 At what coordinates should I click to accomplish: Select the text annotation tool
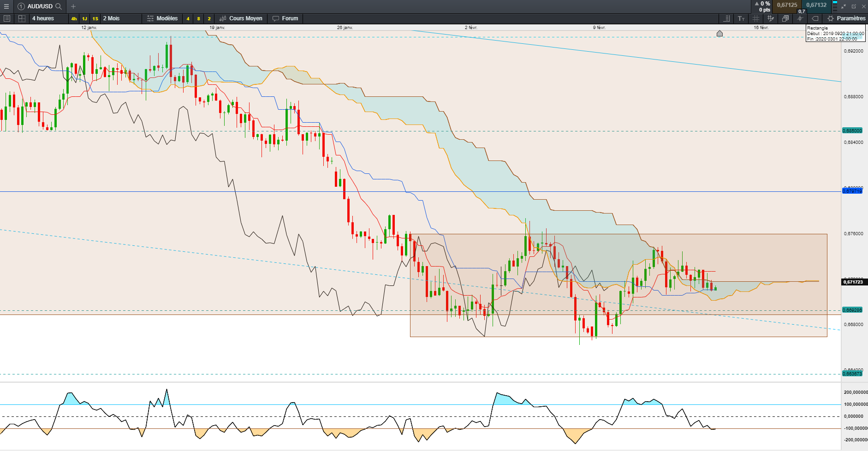[x=741, y=18]
